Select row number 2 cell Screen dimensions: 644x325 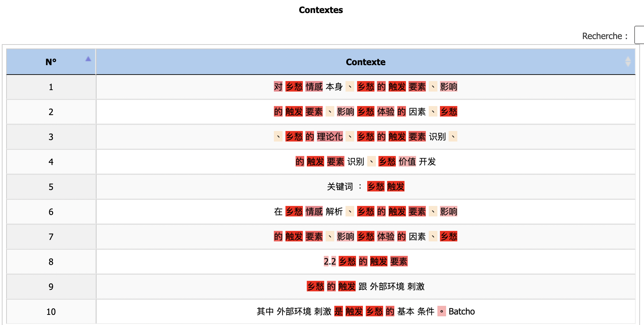tap(51, 112)
